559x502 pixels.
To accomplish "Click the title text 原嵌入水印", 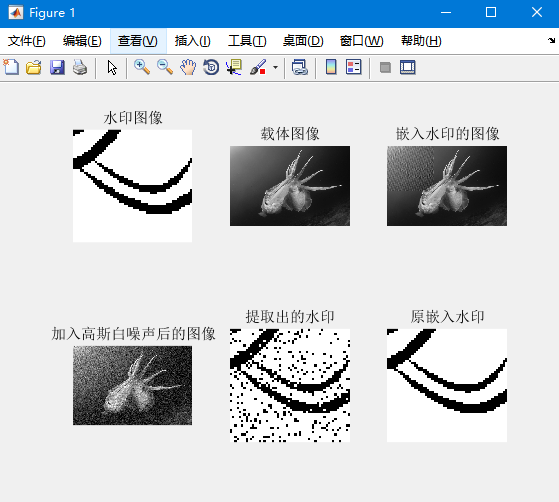I will 447,317.
